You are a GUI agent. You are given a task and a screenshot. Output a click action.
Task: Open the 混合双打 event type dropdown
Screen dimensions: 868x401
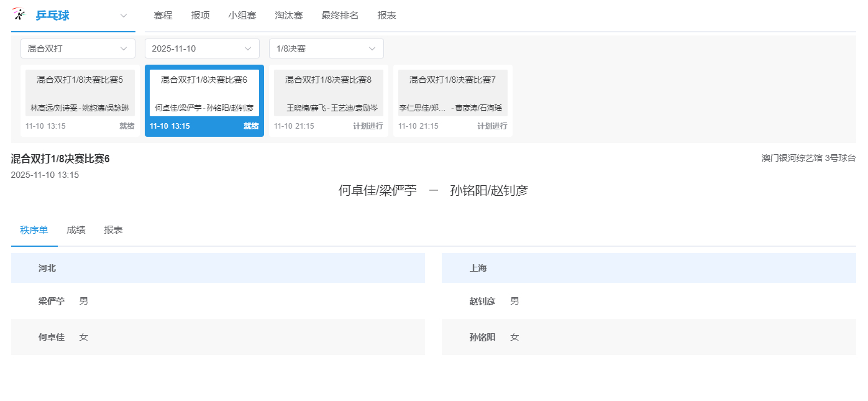coord(78,48)
